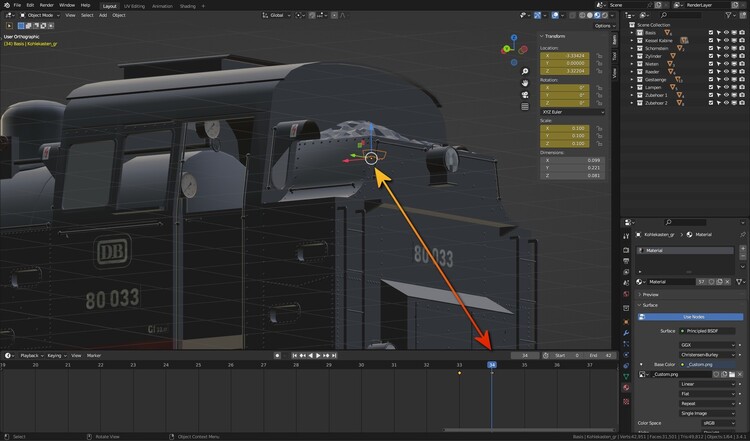
Task: Click the play animation button
Action: click(319, 355)
